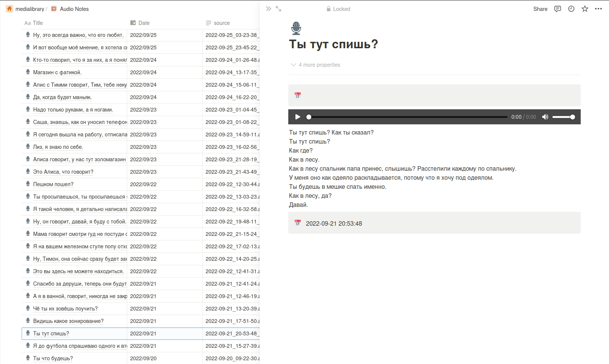Click the page title 'Ты тут спишь?'
This screenshot has height=364, width=609.
(x=334, y=44)
